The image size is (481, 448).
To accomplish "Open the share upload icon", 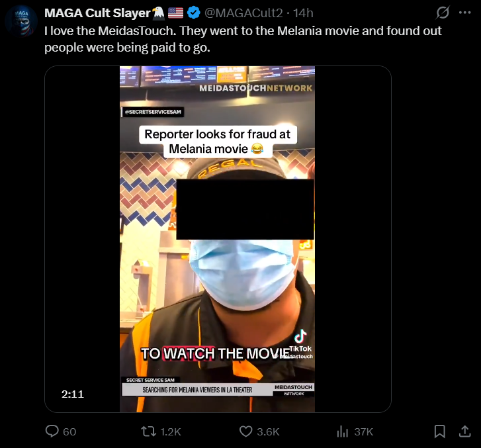I will [x=464, y=431].
